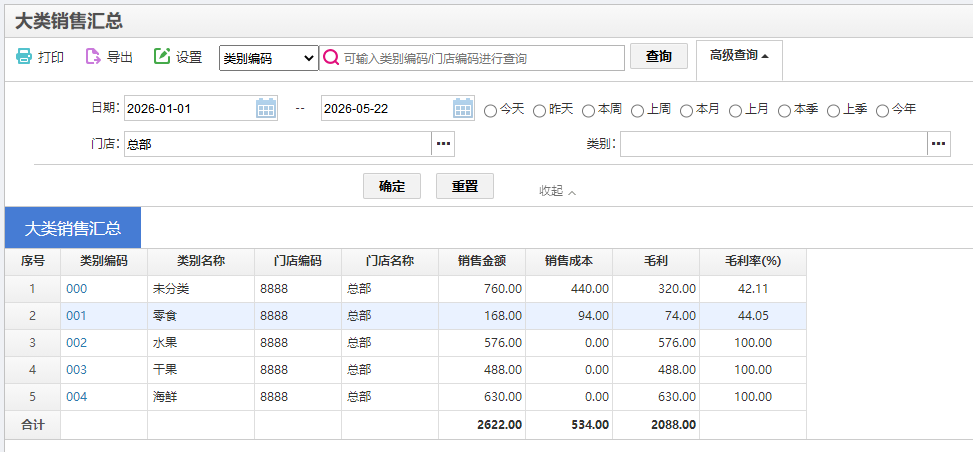Click the 44.05 gross margin cell
Screen dimensions: 973x452
tap(753, 316)
